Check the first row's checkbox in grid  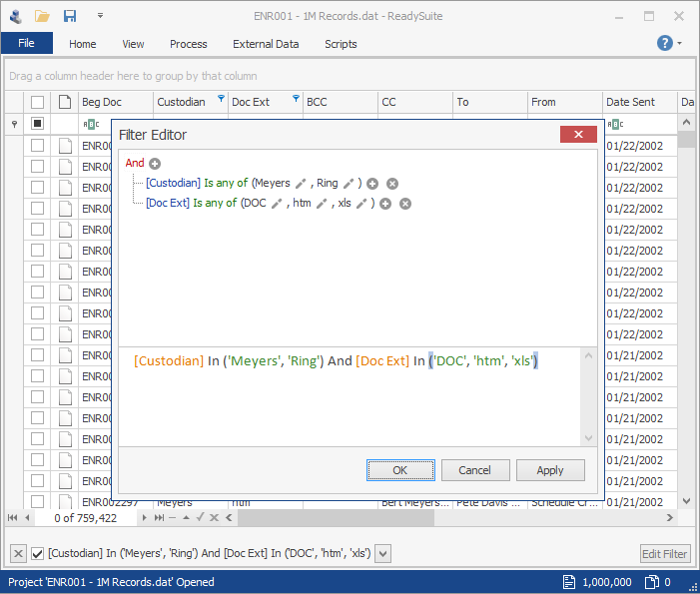tap(37, 146)
